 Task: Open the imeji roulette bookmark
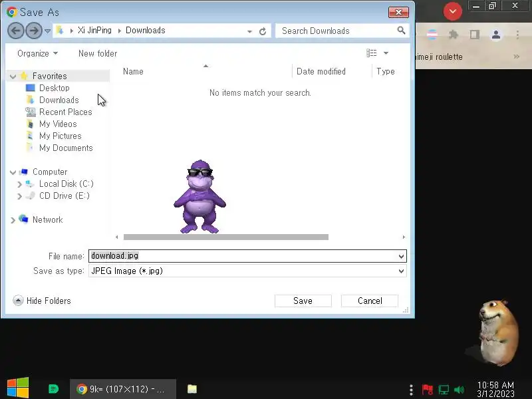point(440,57)
